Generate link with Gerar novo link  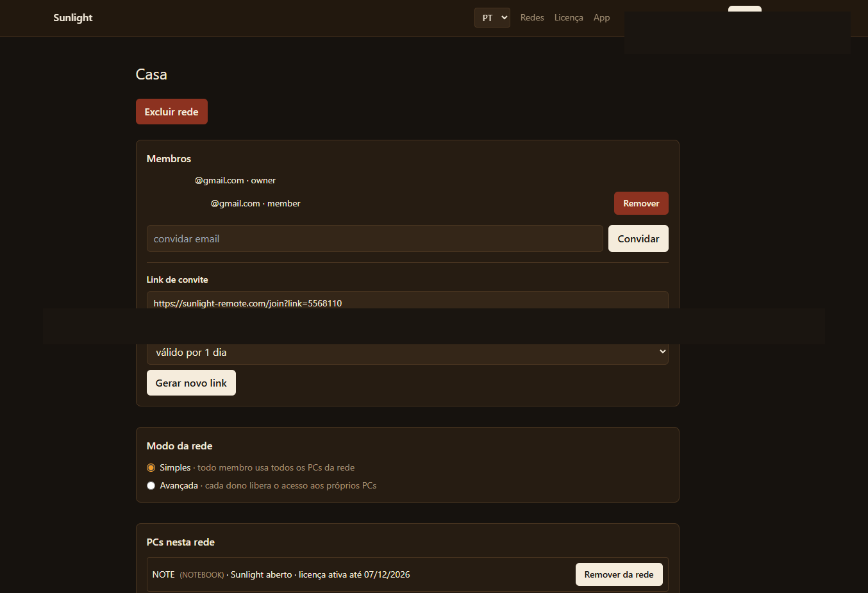tap(191, 383)
